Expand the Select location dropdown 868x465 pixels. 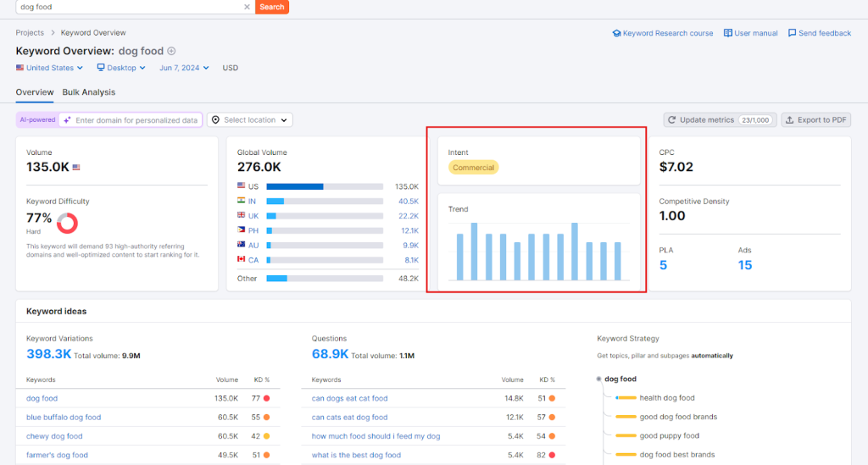tap(250, 120)
